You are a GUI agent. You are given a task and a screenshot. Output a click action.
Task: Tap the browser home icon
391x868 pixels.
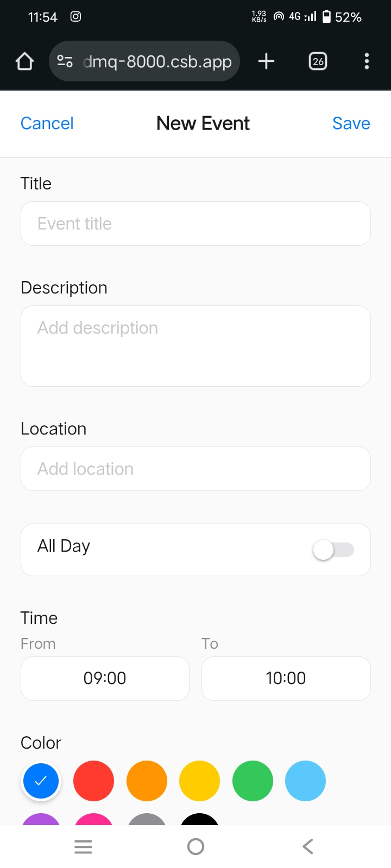(25, 61)
